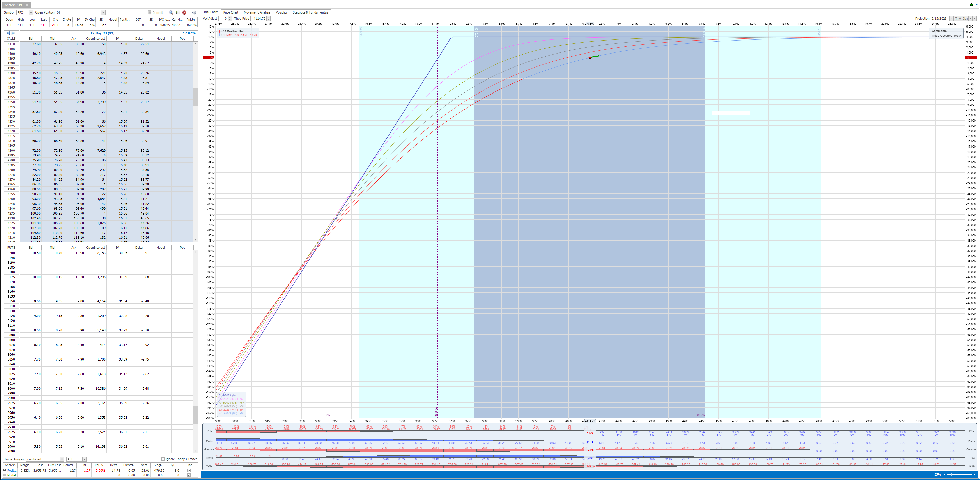
Task: Click the red X delete icon
Action: (x=185, y=12)
